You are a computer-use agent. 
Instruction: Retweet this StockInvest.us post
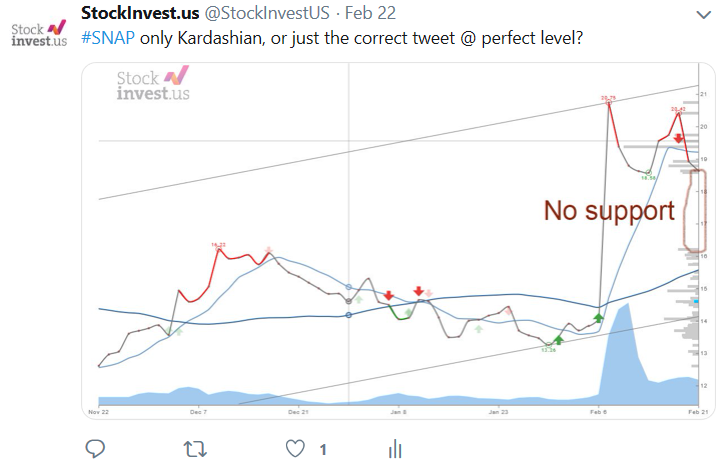195,449
